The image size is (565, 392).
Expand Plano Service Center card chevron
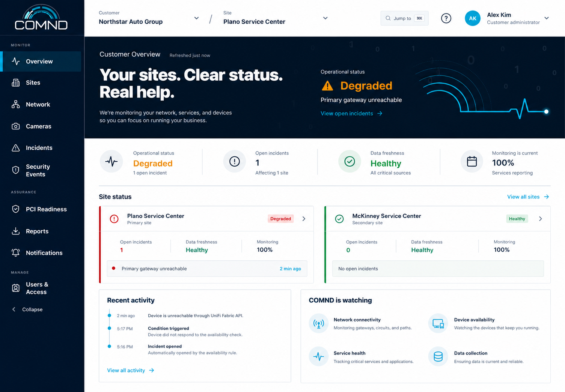pyautogui.click(x=304, y=219)
